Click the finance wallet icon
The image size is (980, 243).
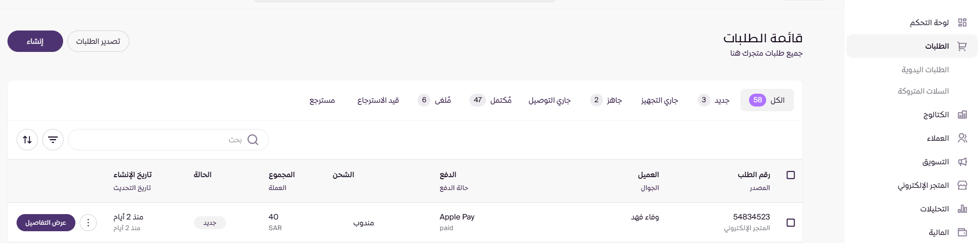coord(962,232)
